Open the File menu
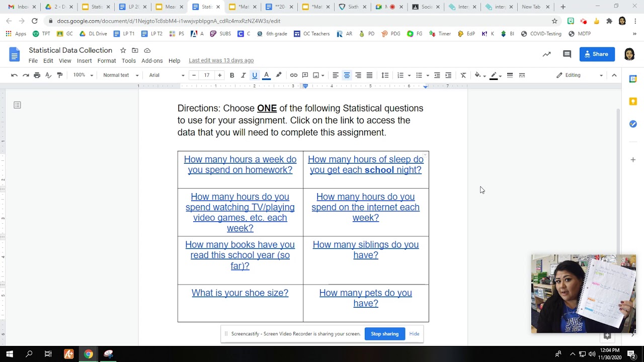This screenshot has height=362, width=644. [33, 61]
